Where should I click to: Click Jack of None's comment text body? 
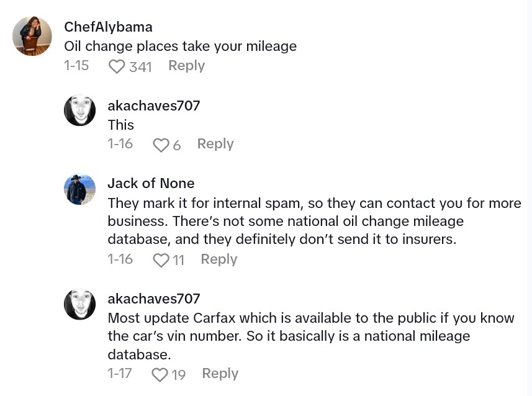pyautogui.click(x=313, y=221)
